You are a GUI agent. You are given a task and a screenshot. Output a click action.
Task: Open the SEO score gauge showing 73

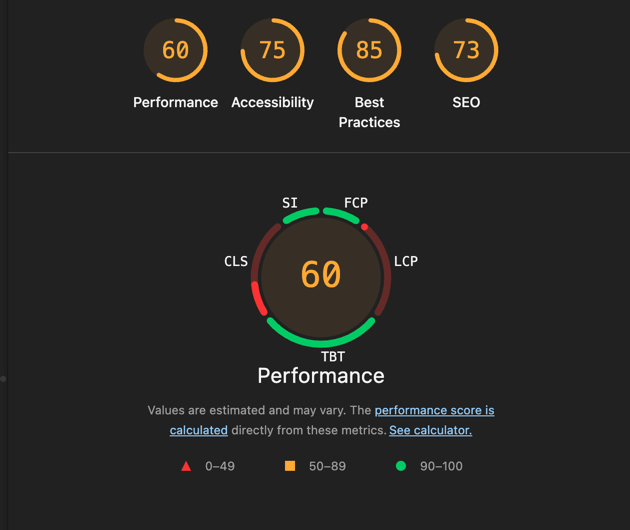pyautogui.click(x=466, y=50)
